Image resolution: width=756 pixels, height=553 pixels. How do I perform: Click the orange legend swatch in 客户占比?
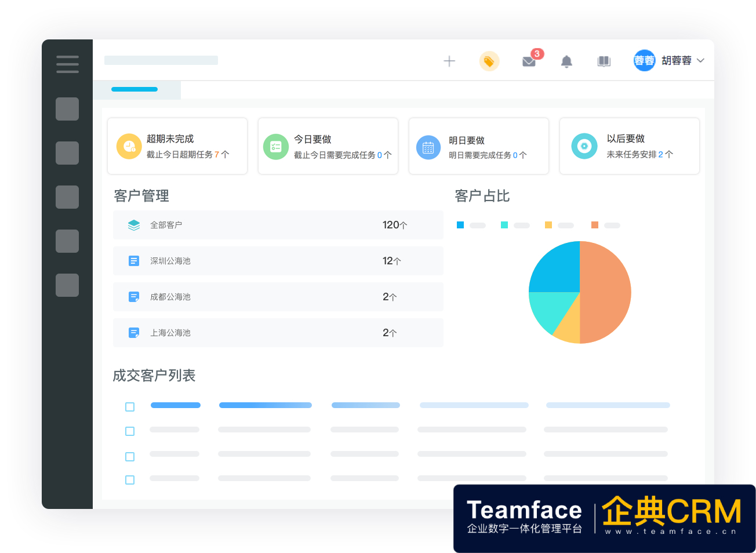click(595, 225)
